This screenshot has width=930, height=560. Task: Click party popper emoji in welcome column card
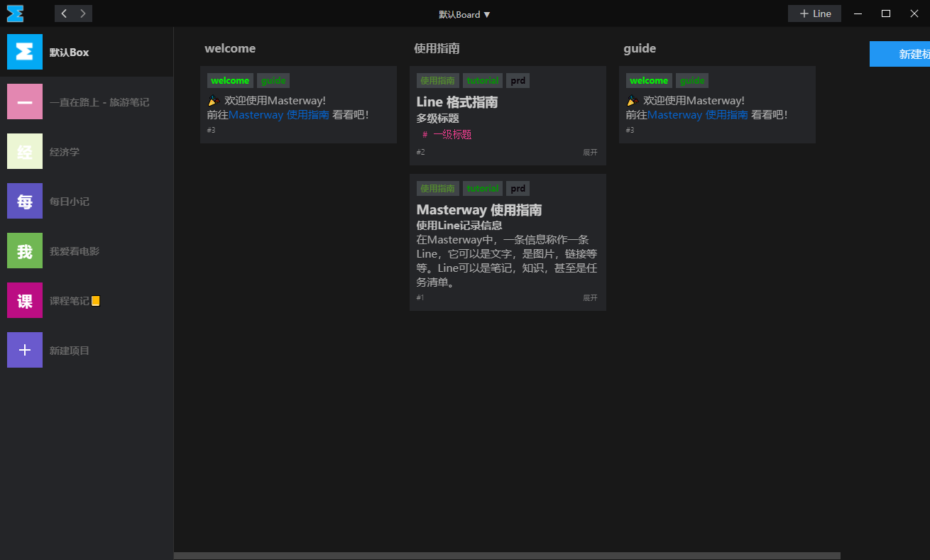[x=214, y=101]
